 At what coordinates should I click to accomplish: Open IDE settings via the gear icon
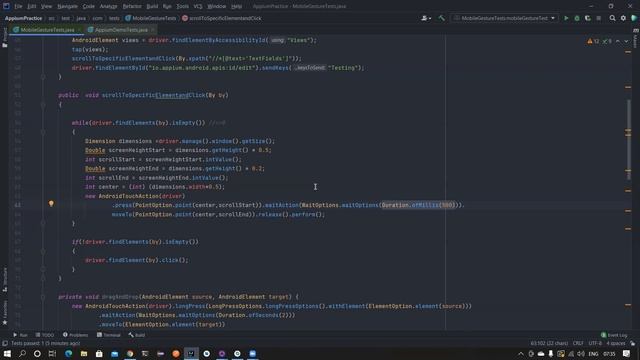[x=623, y=18]
